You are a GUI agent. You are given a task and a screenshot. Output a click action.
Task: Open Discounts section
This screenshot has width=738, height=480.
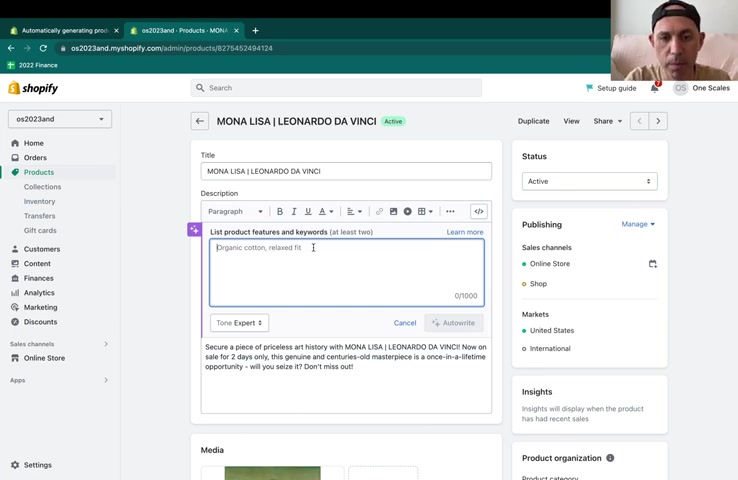(40, 322)
